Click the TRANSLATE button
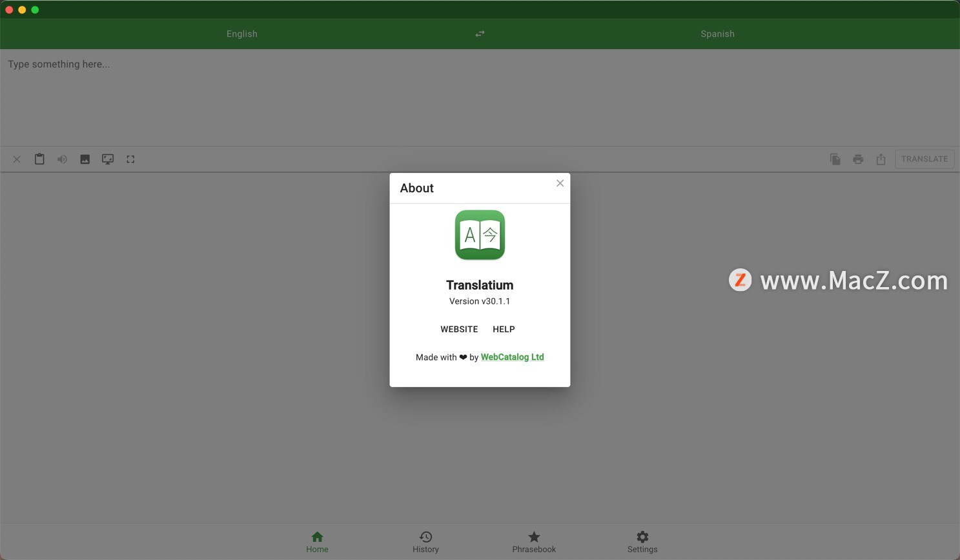Screen dimensions: 960x560 (x=924, y=159)
